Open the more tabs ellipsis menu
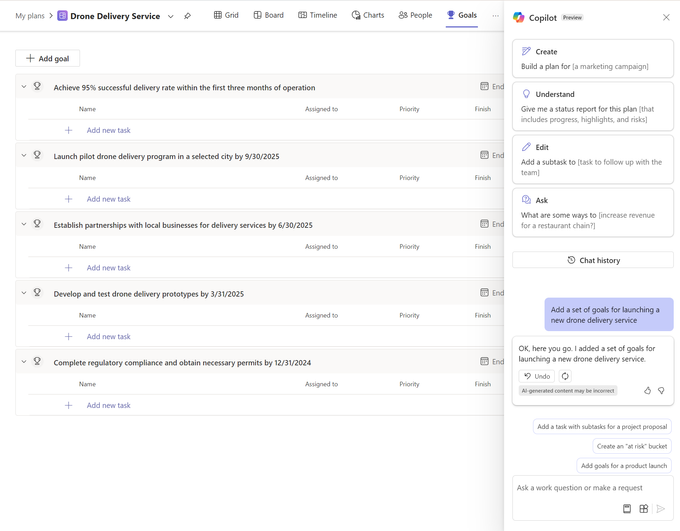The image size is (680, 531). point(495,16)
